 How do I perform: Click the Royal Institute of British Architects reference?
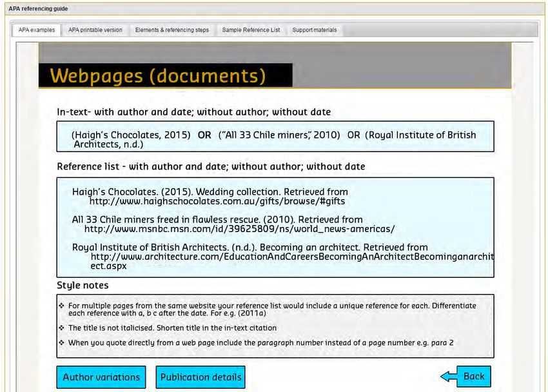pos(250,247)
